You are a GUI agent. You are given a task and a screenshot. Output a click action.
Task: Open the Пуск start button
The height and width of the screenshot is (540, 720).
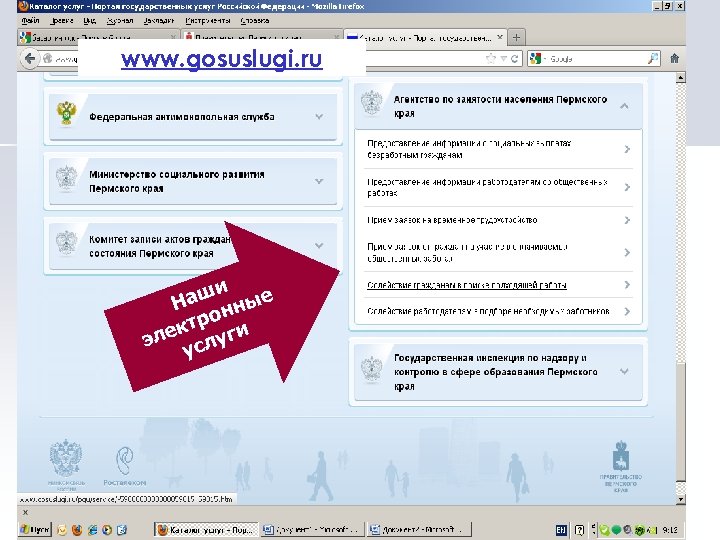pyautogui.click(x=35, y=530)
